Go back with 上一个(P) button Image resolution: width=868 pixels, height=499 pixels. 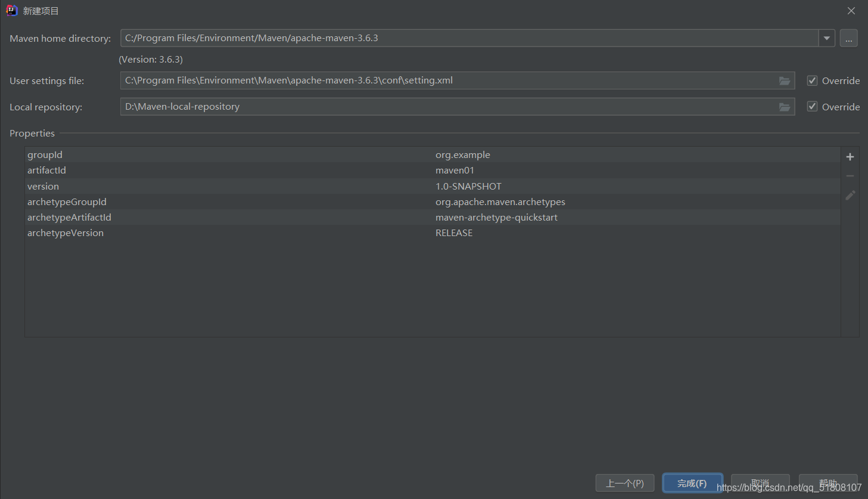click(625, 483)
